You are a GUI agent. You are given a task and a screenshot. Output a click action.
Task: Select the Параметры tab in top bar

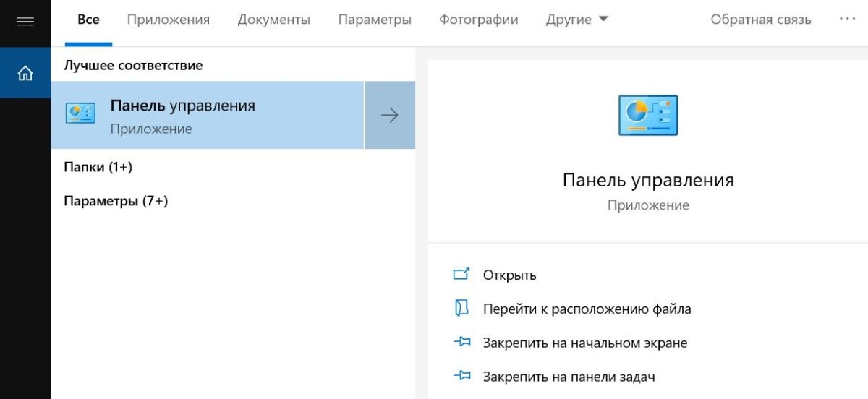pyautogui.click(x=375, y=20)
